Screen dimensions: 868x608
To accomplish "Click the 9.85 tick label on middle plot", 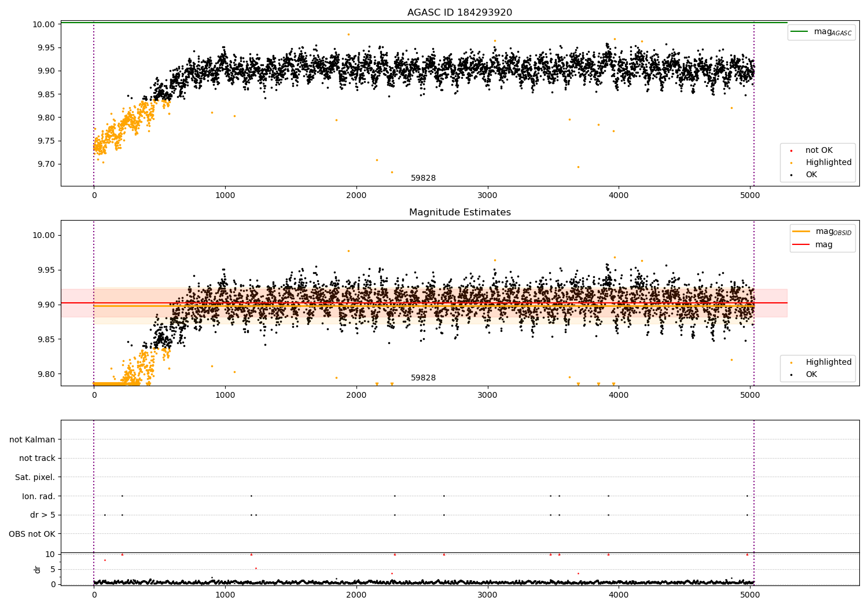I will [x=45, y=340].
